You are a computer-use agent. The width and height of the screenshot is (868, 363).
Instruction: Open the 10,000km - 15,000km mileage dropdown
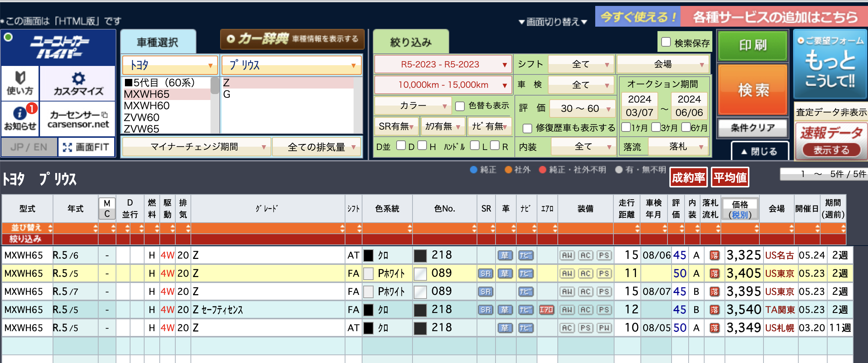click(443, 85)
